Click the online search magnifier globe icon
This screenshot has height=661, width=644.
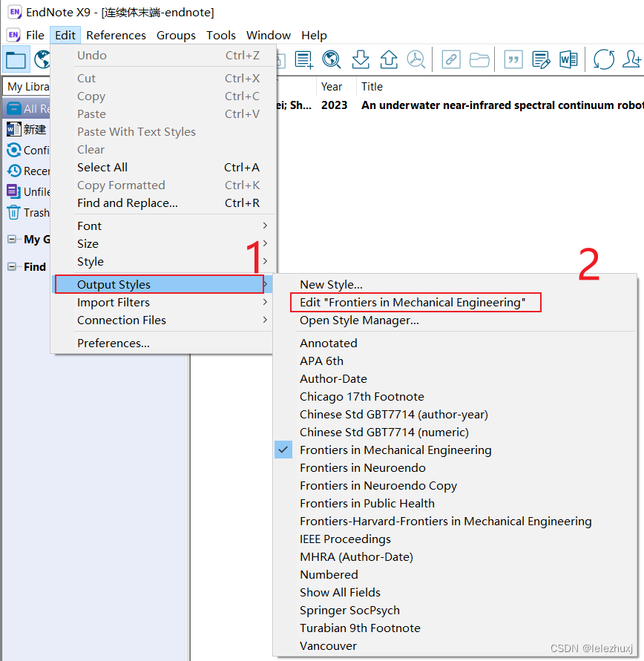point(332,59)
